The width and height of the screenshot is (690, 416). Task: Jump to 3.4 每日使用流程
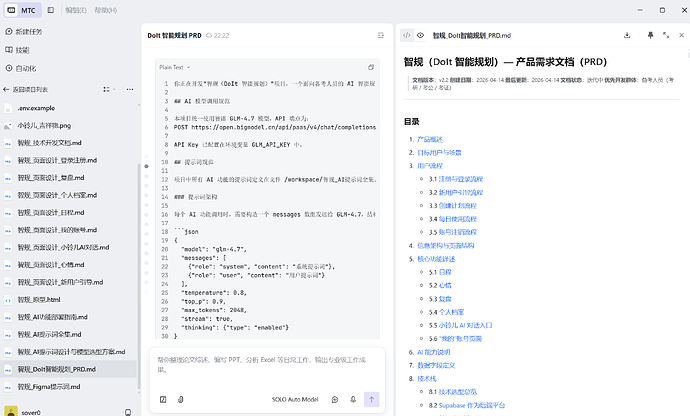(458, 219)
